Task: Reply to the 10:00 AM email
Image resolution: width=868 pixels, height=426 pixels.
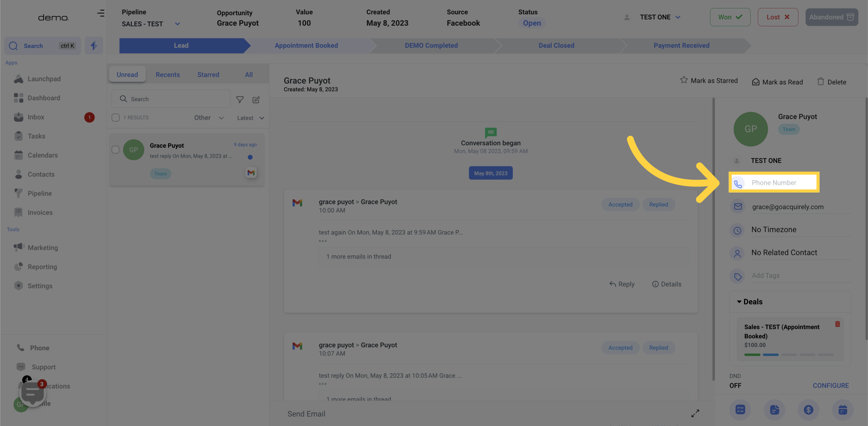Action: pos(622,284)
